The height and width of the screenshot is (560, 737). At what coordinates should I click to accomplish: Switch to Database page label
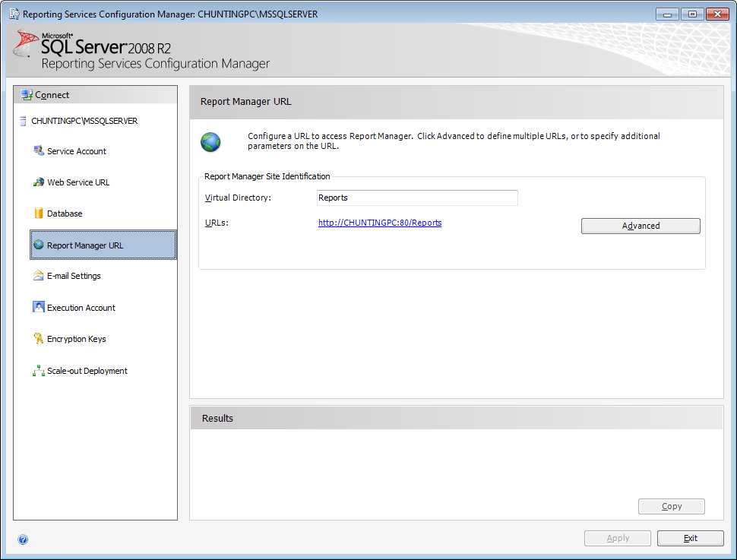[65, 214]
